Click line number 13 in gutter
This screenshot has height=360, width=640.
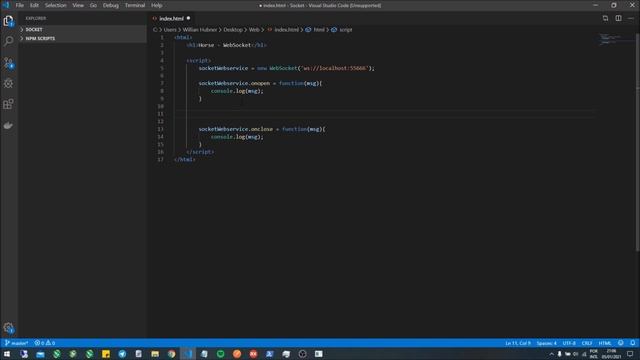(x=160, y=129)
